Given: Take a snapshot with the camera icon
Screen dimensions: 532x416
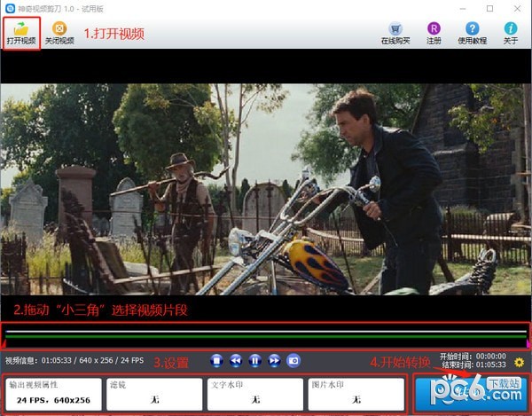Looking at the screenshot, I should tap(293, 360).
